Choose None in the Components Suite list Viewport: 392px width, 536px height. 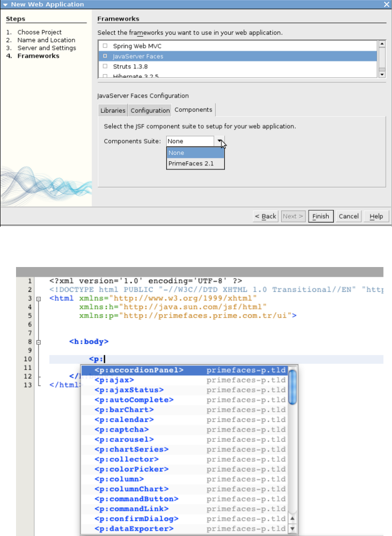(195, 153)
